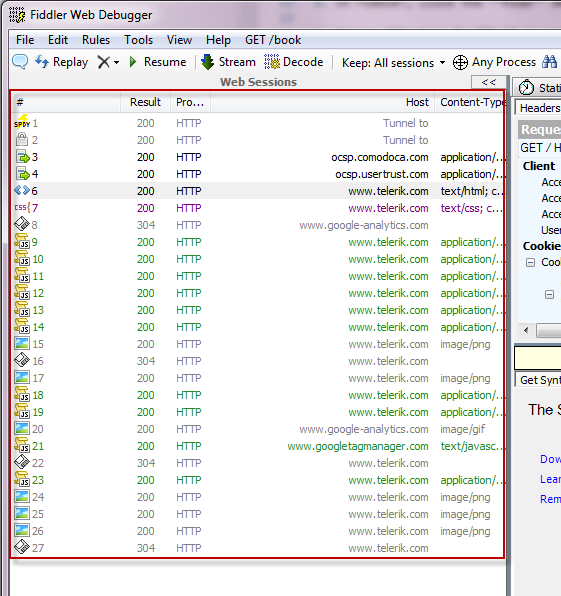Open the Rules menu
Image resolution: width=561 pixels, height=596 pixels.
(96, 40)
